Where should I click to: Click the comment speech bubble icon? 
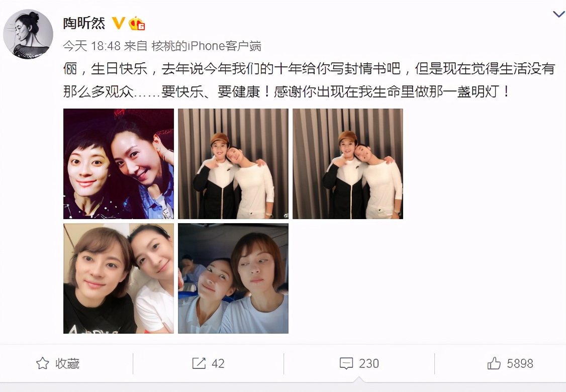point(346,363)
